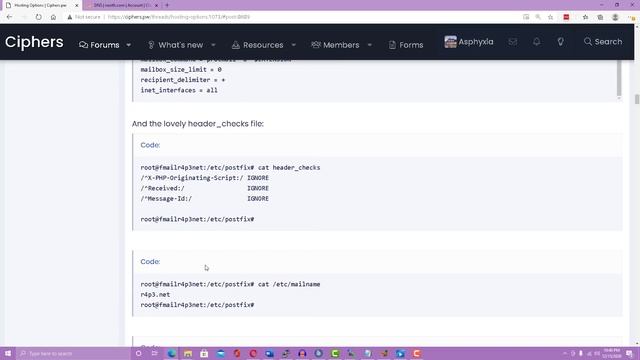Viewport: 640px width, 360px height.
Task: Switch to the second browser tab
Action: 122,5
